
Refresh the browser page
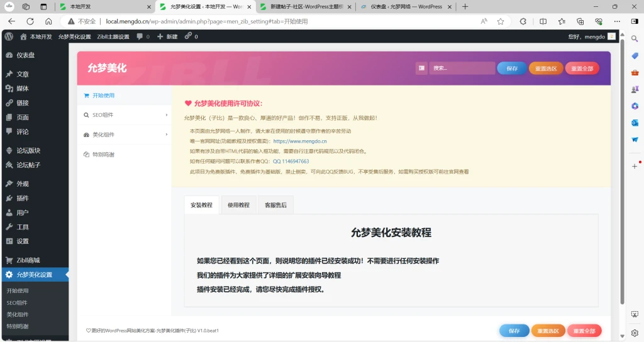(30, 21)
